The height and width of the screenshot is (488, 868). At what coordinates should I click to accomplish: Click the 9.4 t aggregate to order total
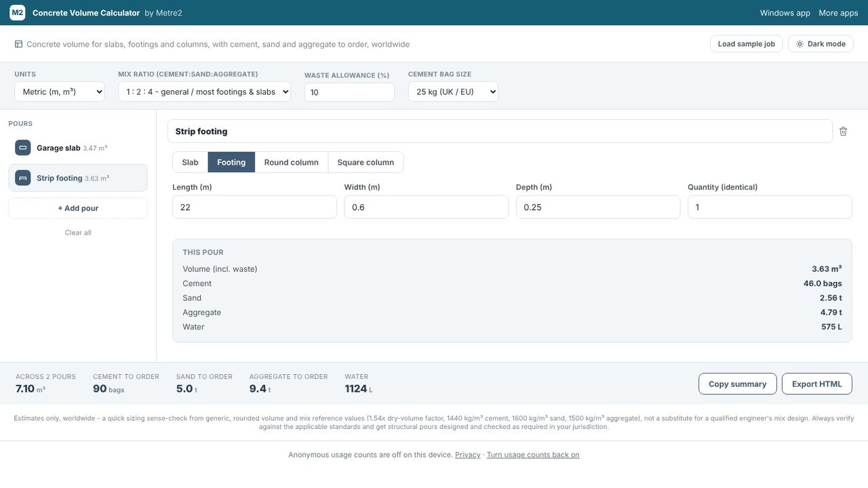click(x=260, y=389)
